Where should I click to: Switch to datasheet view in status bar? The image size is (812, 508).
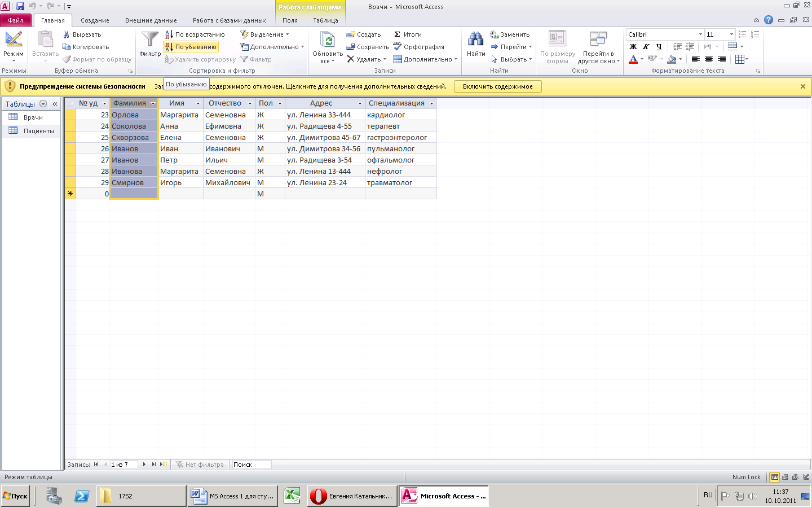(x=775, y=477)
